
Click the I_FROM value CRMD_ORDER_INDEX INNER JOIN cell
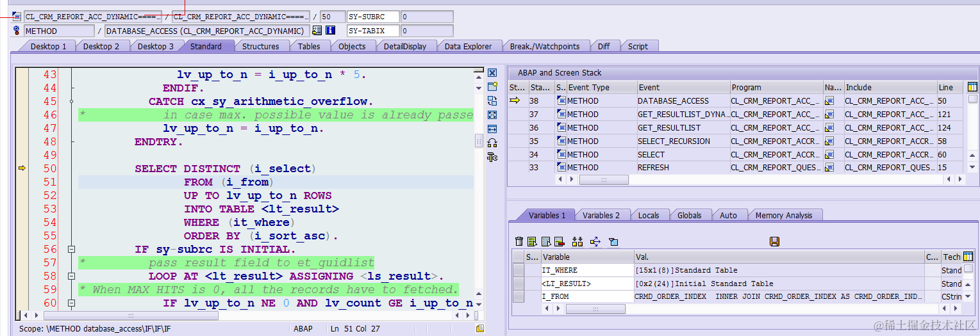[x=779, y=296]
